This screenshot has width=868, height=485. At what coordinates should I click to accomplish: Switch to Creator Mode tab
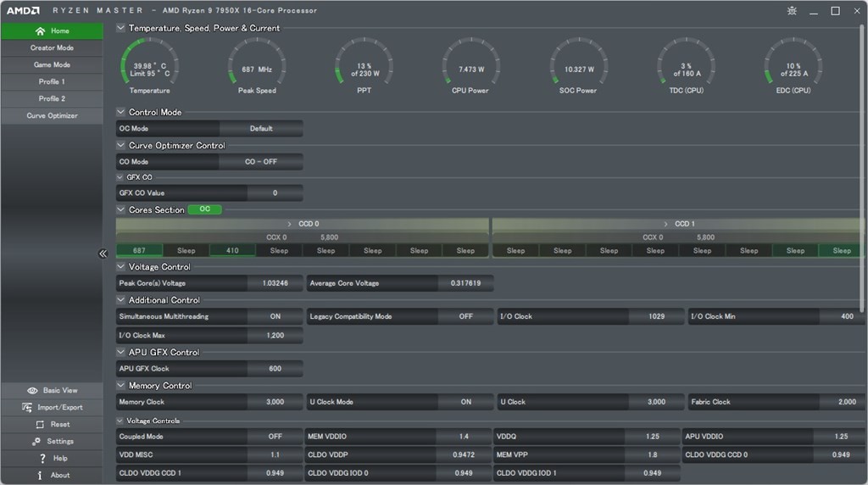tap(52, 48)
